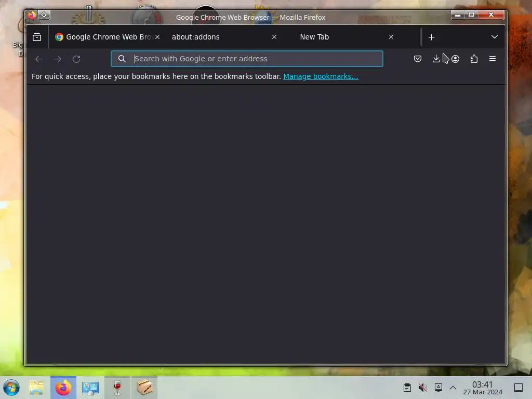Focus the search or address field
Screen dimensions: 532x399
point(247,59)
